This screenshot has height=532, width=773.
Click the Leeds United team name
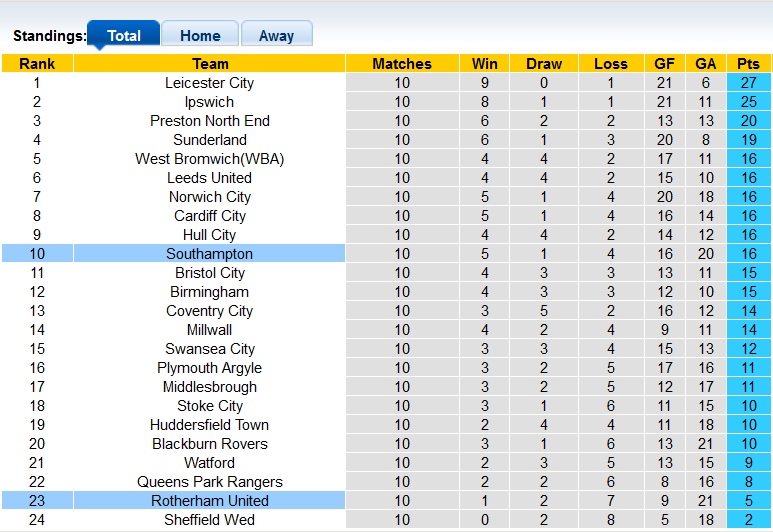(210, 178)
